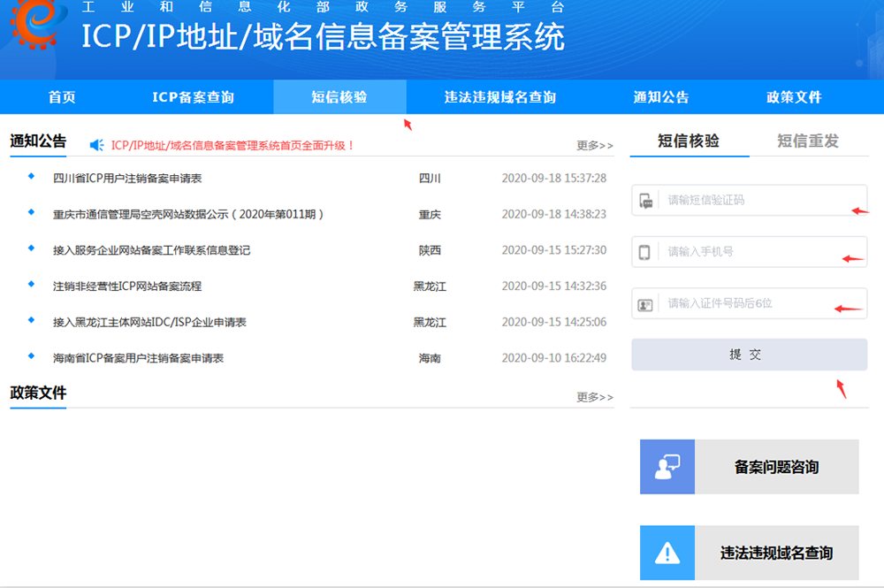Open the ICP备案查询 menu item
Image resolution: width=884 pixels, height=588 pixels.
click(x=193, y=97)
